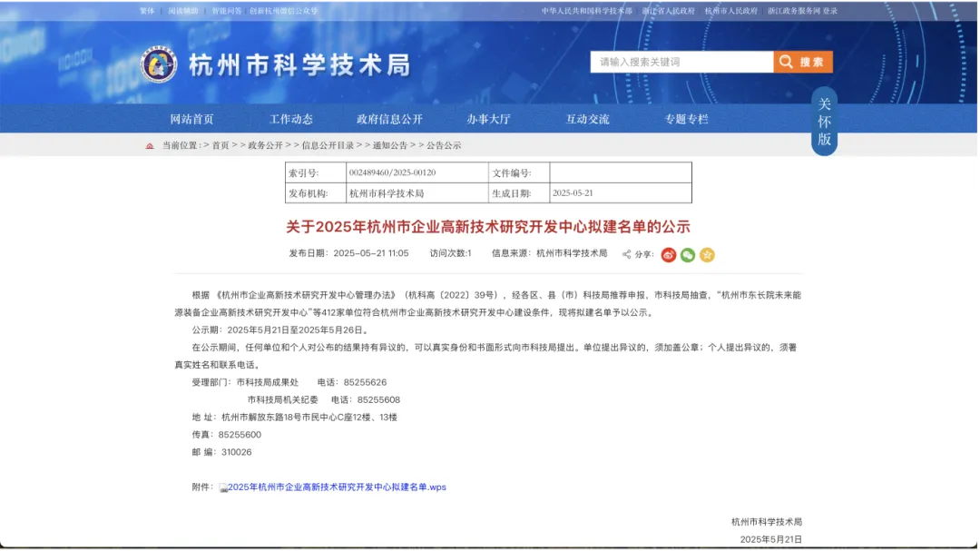Screen dimensions: 980x551
Task: Open the 工作动态 navigation item
Action: pyautogui.click(x=291, y=119)
